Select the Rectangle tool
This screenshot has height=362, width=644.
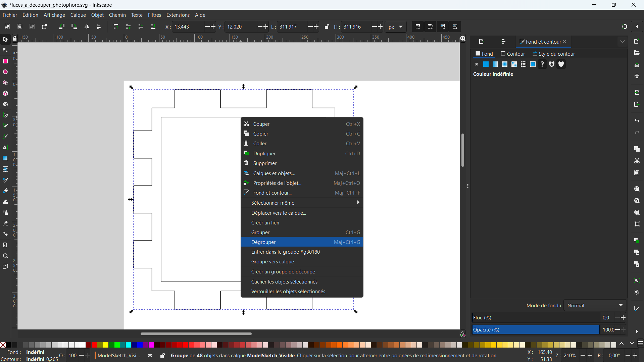coord(5,61)
